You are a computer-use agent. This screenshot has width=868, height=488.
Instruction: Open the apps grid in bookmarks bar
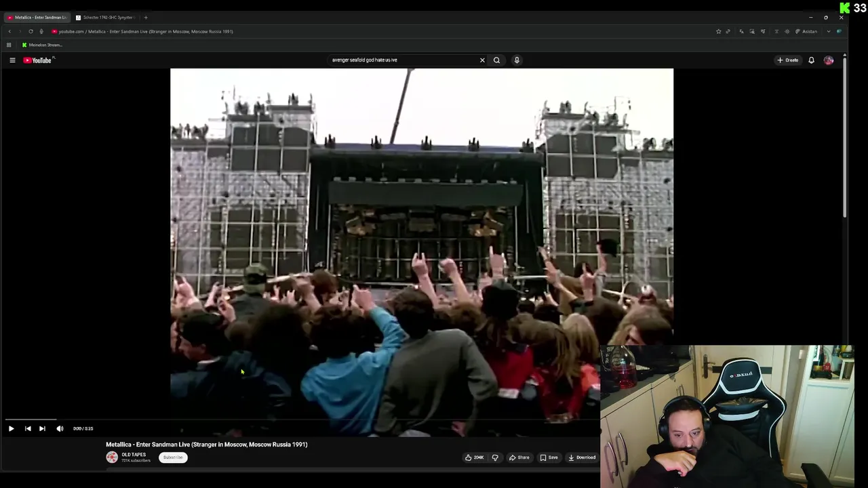click(9, 45)
